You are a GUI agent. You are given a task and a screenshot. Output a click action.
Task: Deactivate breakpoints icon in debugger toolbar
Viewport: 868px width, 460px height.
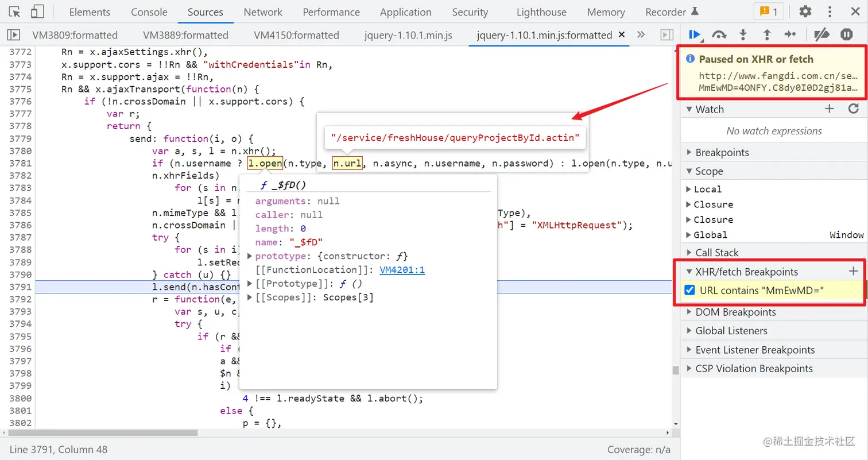click(821, 34)
